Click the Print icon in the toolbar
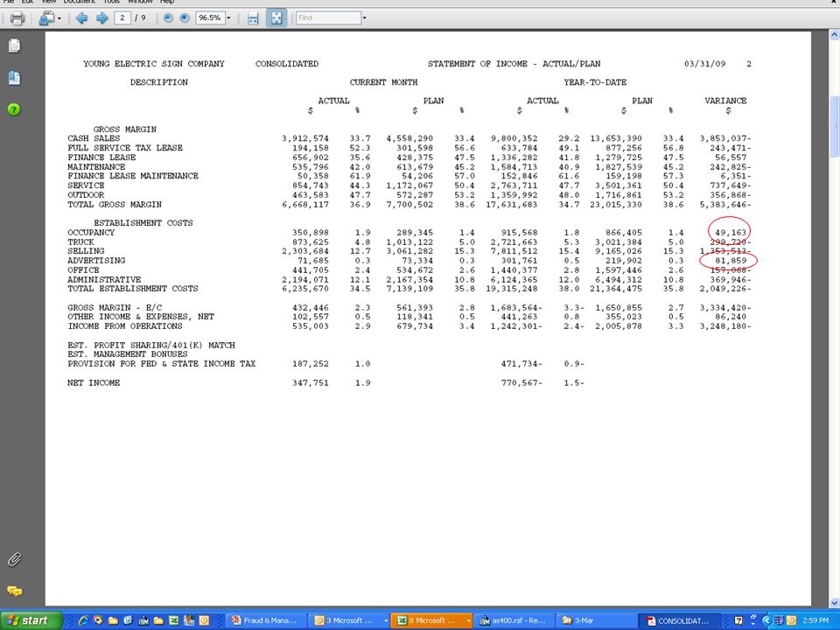Image resolution: width=840 pixels, height=630 pixels. pyautogui.click(x=17, y=18)
